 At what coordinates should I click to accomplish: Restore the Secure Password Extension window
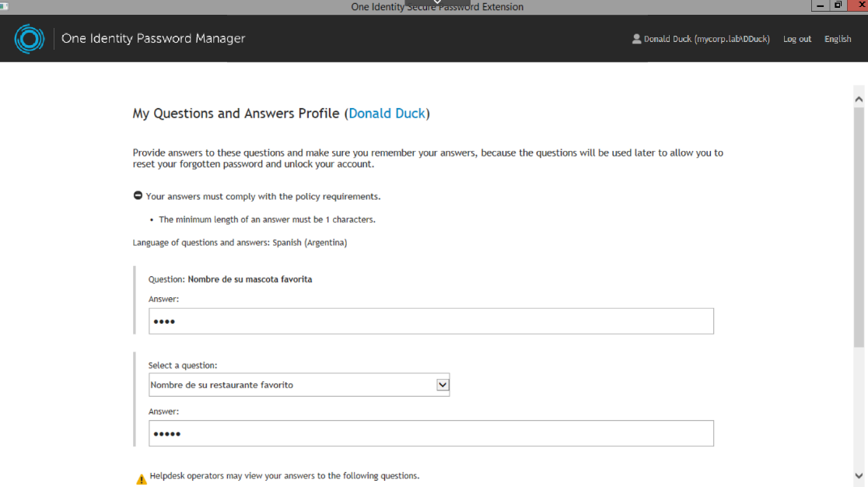tap(838, 5)
